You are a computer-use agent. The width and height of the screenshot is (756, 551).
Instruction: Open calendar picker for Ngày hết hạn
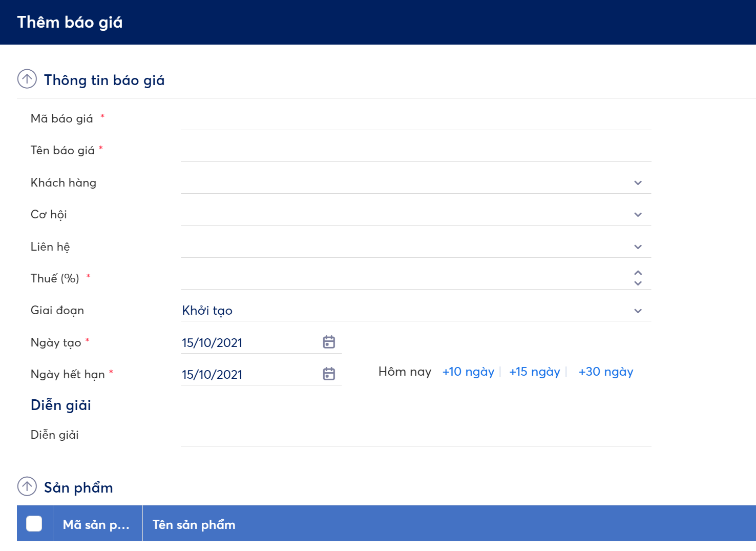pos(329,374)
